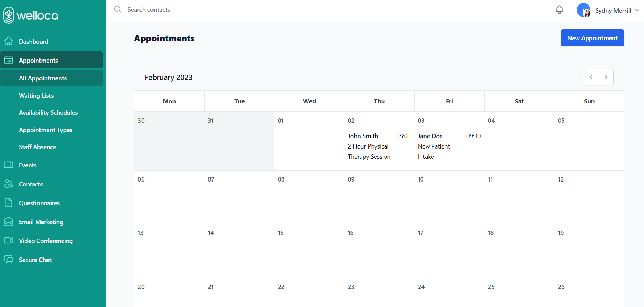Click the Email Marketing envelope icon
The width and height of the screenshot is (644, 307).
pos(9,222)
